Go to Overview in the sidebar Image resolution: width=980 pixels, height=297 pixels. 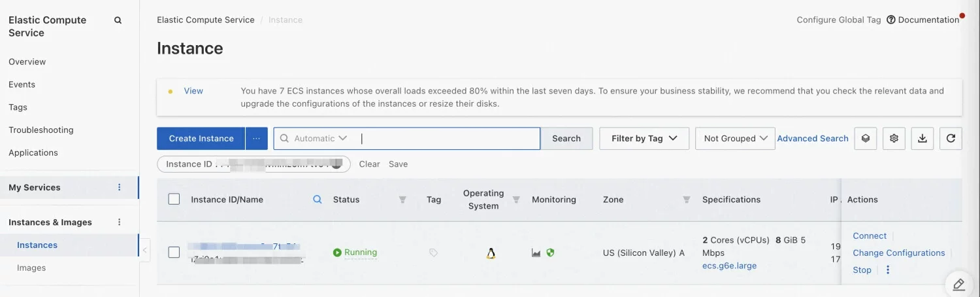coord(27,61)
